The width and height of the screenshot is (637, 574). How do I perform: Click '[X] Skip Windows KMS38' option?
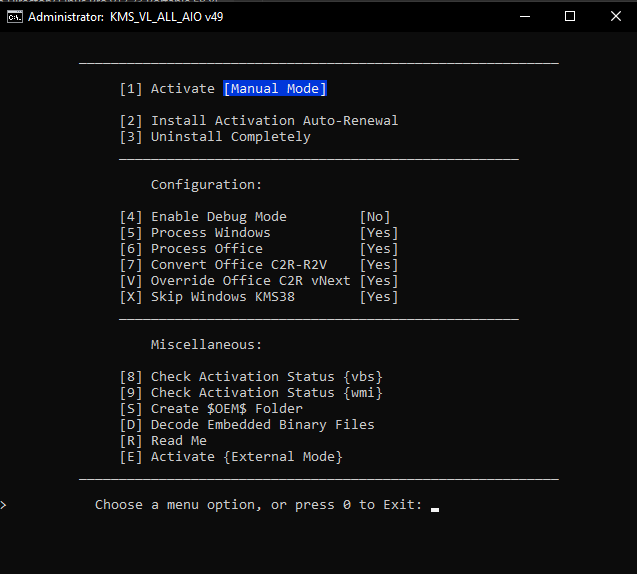pos(207,297)
